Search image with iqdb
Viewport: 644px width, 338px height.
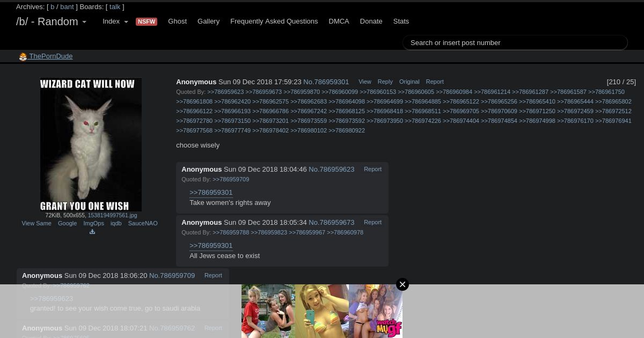[x=116, y=223]
